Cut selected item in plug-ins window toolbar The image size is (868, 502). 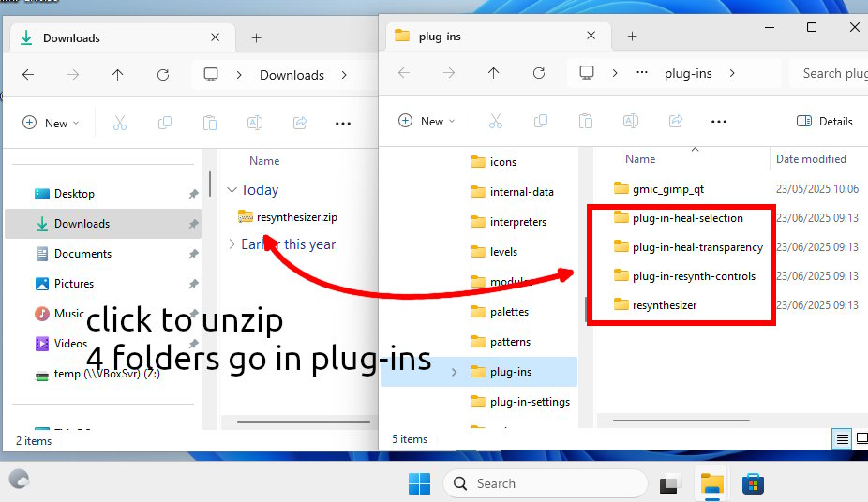pyautogui.click(x=496, y=121)
